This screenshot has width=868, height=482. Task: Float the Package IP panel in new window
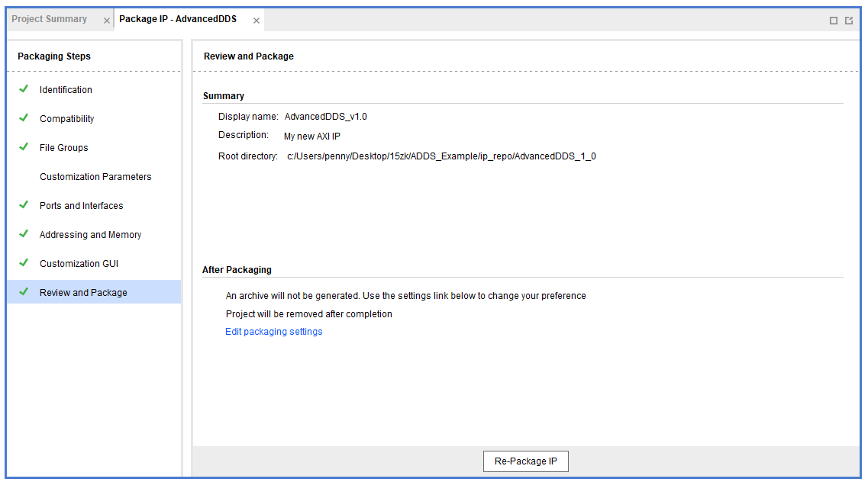click(849, 21)
